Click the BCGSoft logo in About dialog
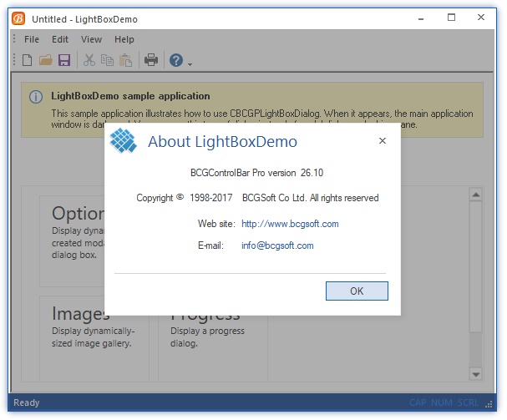 click(123, 140)
